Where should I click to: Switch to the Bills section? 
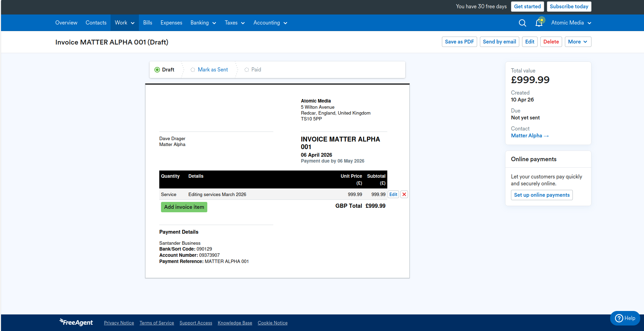pos(148,23)
